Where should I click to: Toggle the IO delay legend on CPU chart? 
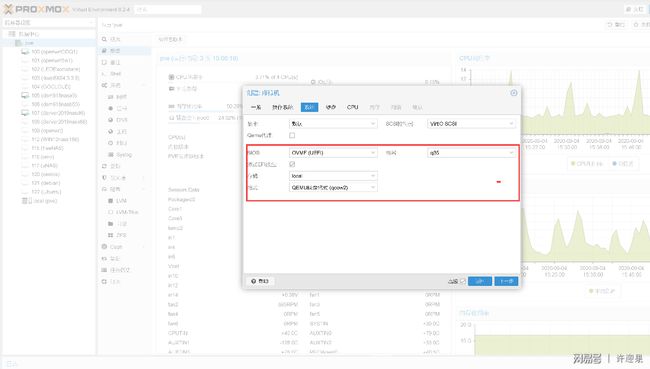pos(623,164)
